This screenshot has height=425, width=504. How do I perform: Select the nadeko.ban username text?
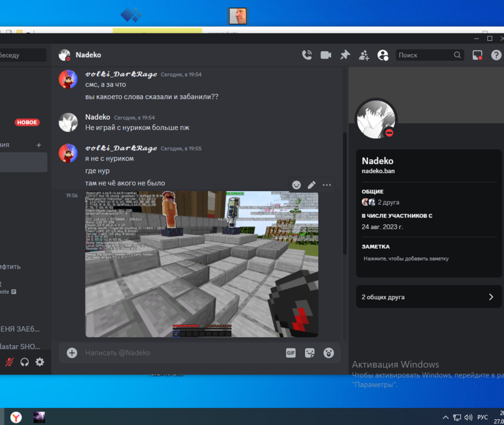378,171
